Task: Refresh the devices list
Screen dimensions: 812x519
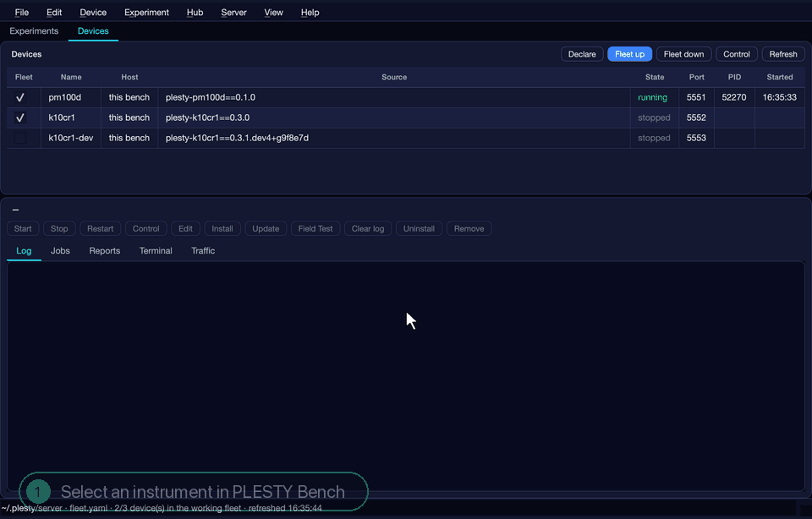Action: 783,54
